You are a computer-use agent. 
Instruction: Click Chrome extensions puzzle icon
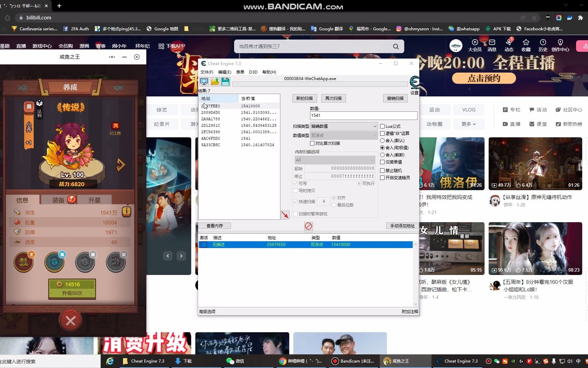581,18
